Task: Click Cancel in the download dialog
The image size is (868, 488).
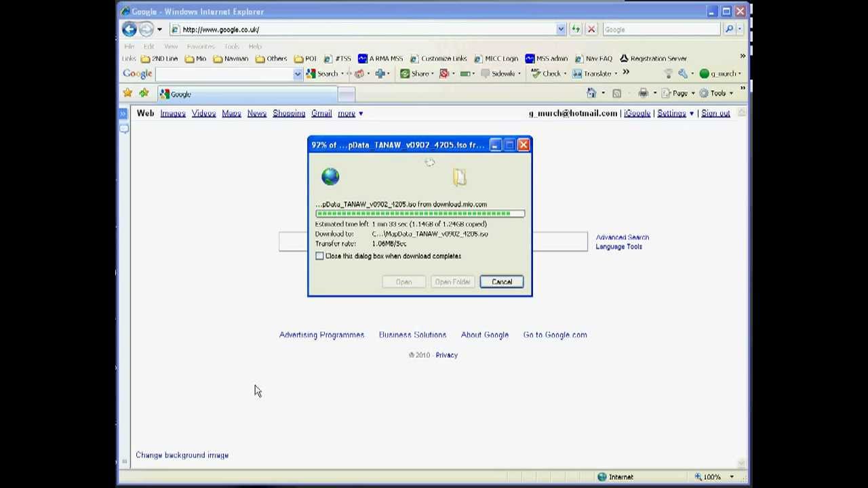Action: (502, 282)
